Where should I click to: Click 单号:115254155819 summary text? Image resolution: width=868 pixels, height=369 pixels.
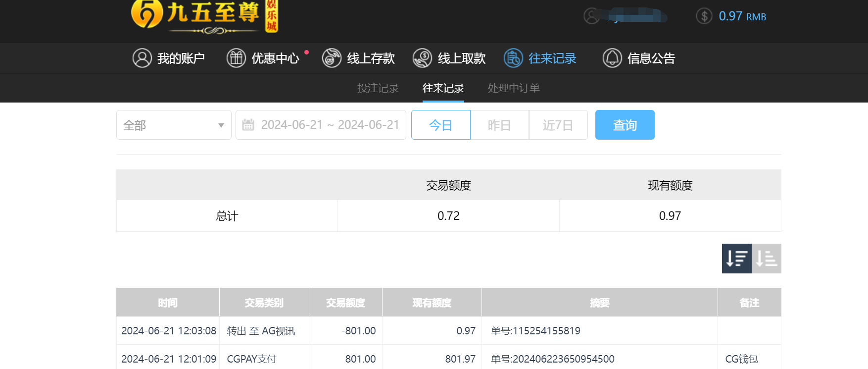[535, 331]
